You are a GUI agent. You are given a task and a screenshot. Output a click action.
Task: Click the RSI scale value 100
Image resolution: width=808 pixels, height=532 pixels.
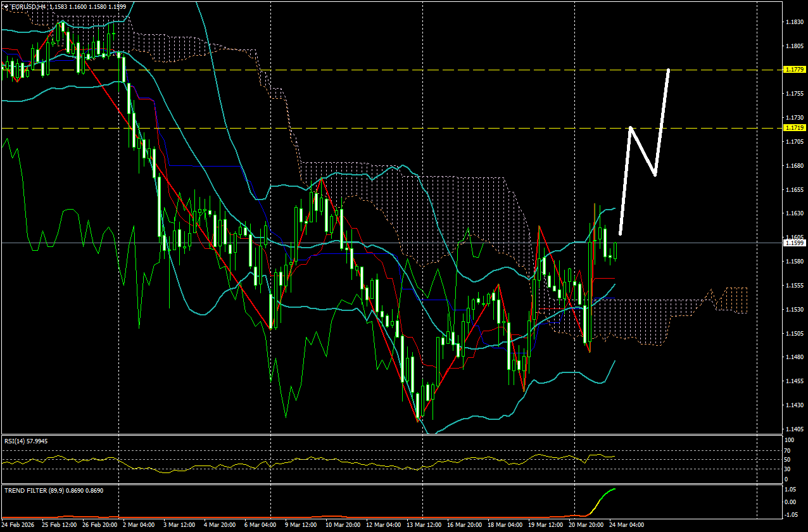(789, 440)
